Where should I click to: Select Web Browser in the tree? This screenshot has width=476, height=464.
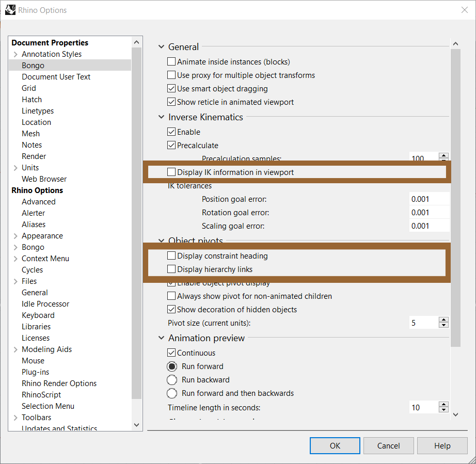point(44,179)
